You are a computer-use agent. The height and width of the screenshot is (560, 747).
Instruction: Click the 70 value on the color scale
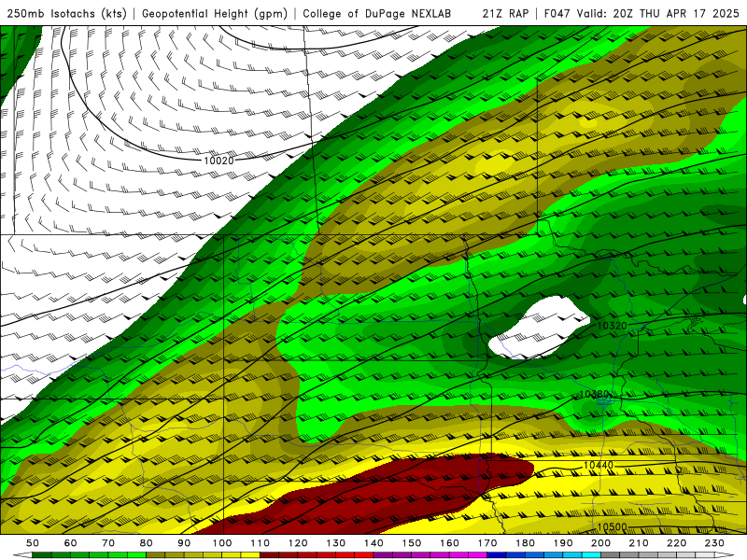108,543
